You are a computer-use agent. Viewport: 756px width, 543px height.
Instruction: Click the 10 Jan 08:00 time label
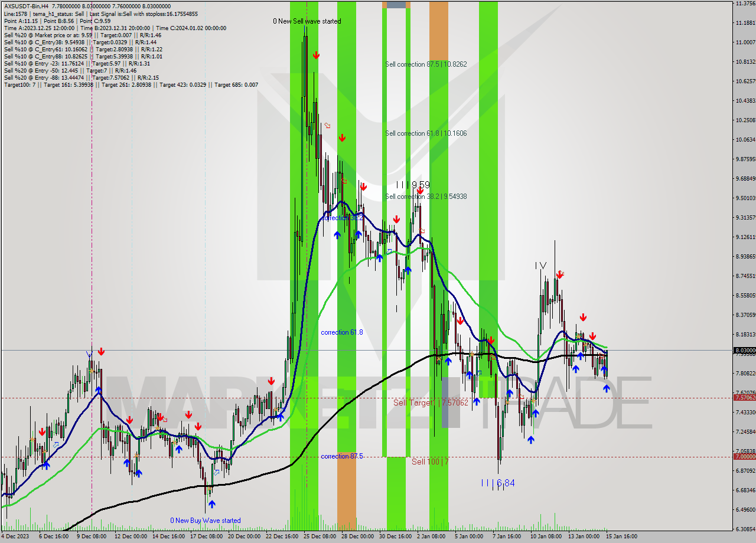(546, 537)
